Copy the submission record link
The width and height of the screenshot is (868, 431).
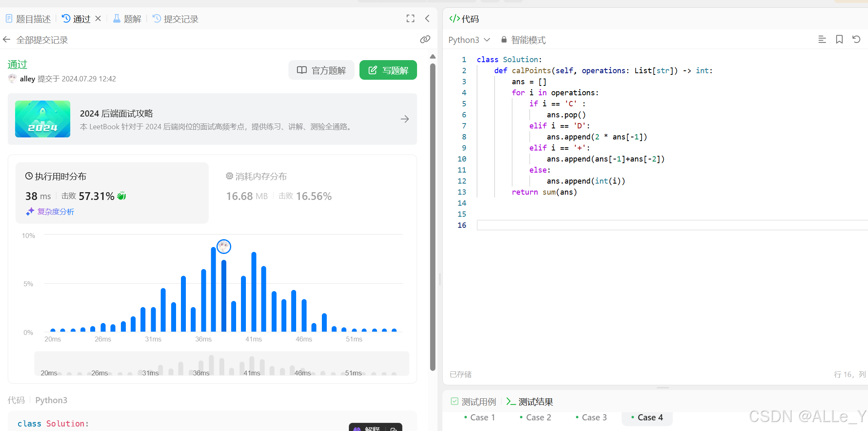425,39
